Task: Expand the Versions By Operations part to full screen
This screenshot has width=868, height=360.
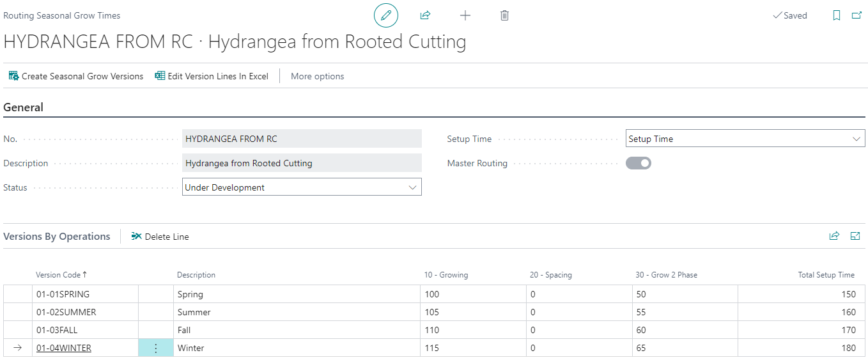Action: pyautogui.click(x=855, y=236)
